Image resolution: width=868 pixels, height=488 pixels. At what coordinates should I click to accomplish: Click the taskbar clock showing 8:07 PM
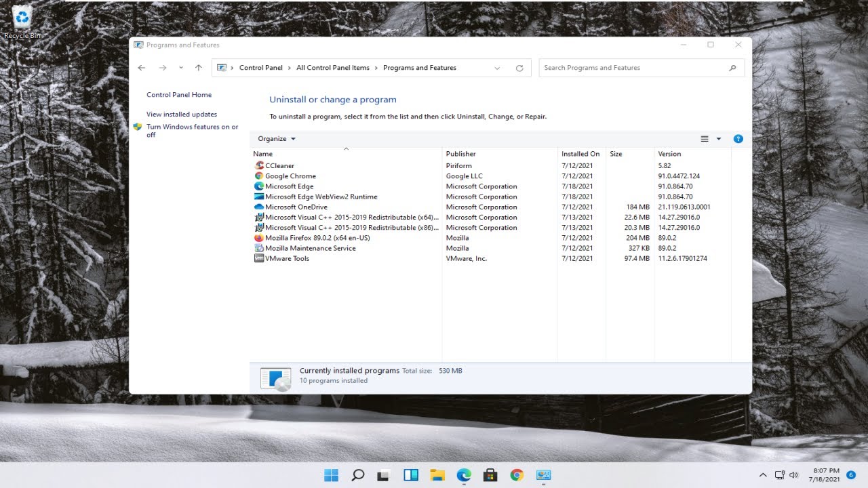(826, 475)
